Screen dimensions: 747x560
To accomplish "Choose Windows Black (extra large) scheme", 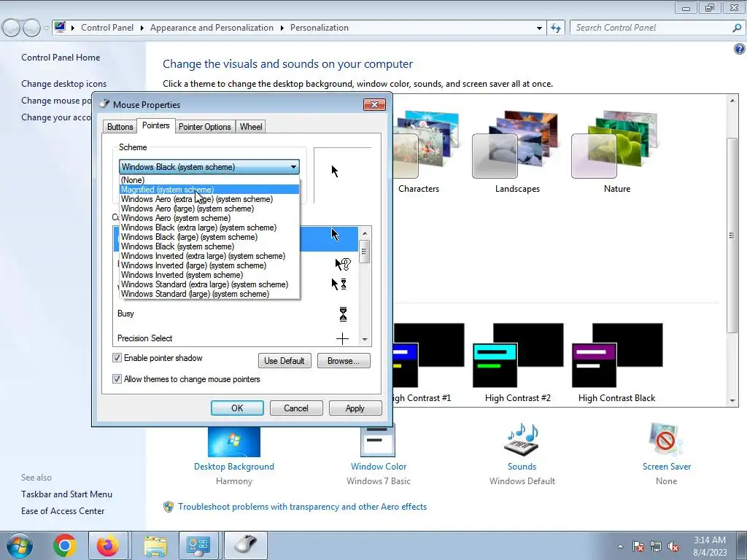I will point(209,227).
